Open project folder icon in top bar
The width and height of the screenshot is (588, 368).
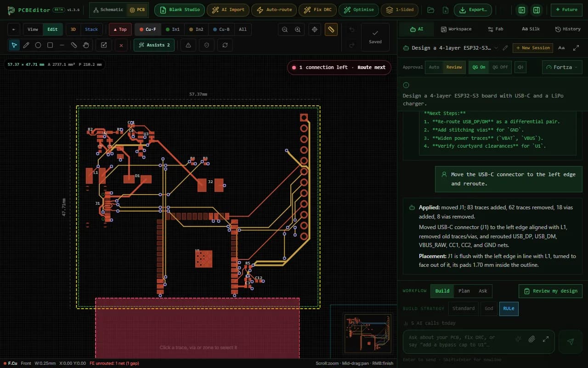point(431,10)
